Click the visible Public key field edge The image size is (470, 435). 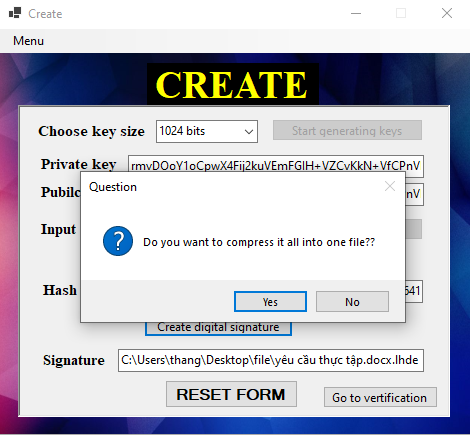(414, 194)
